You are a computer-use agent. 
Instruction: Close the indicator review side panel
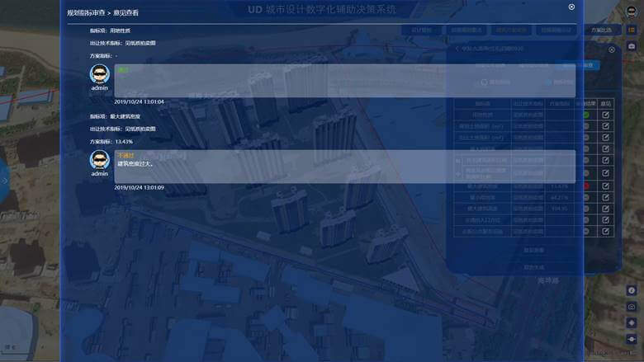pyautogui.click(x=612, y=49)
